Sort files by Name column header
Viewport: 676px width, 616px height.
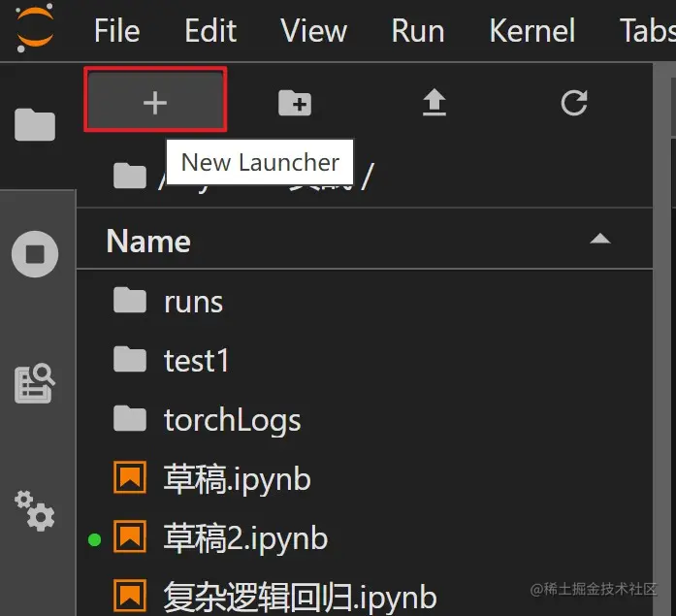(x=148, y=241)
